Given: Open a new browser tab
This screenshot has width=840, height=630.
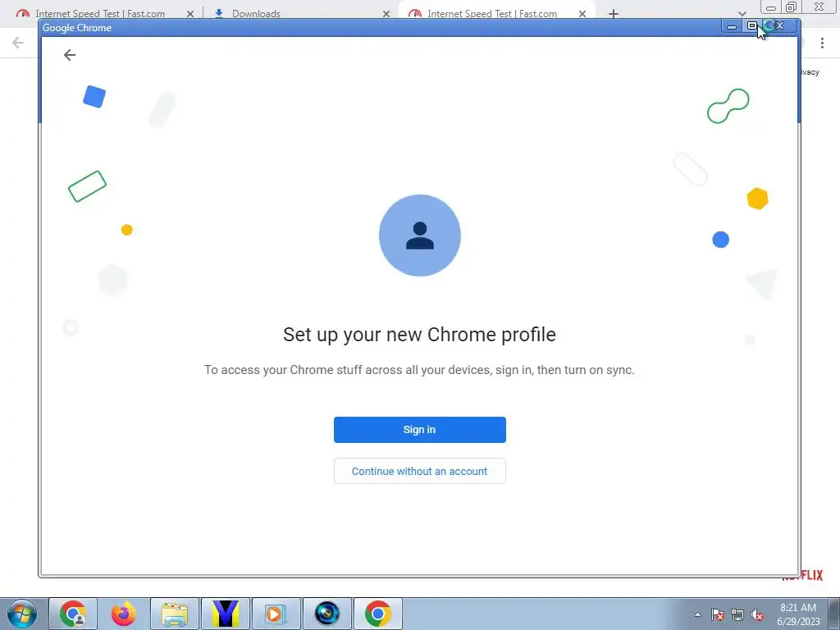Looking at the screenshot, I should [614, 13].
